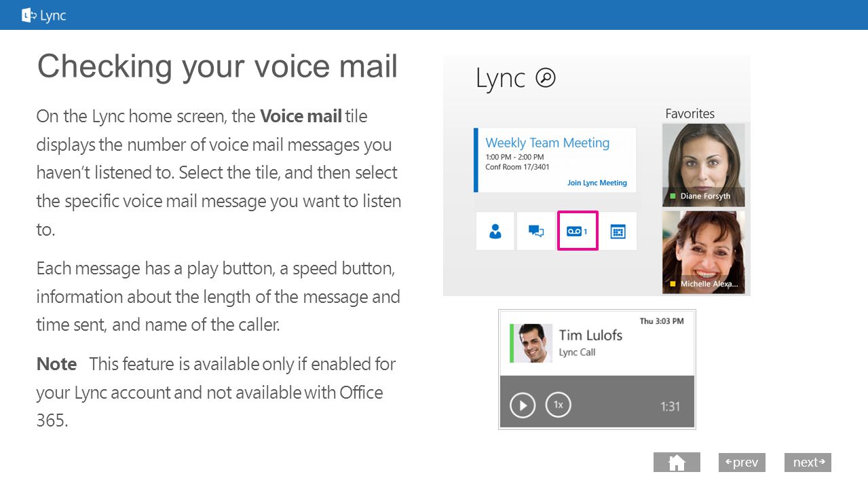The image size is (868, 489).
Task: Select Michelle Alexa favorite contact photo
Action: [704, 252]
